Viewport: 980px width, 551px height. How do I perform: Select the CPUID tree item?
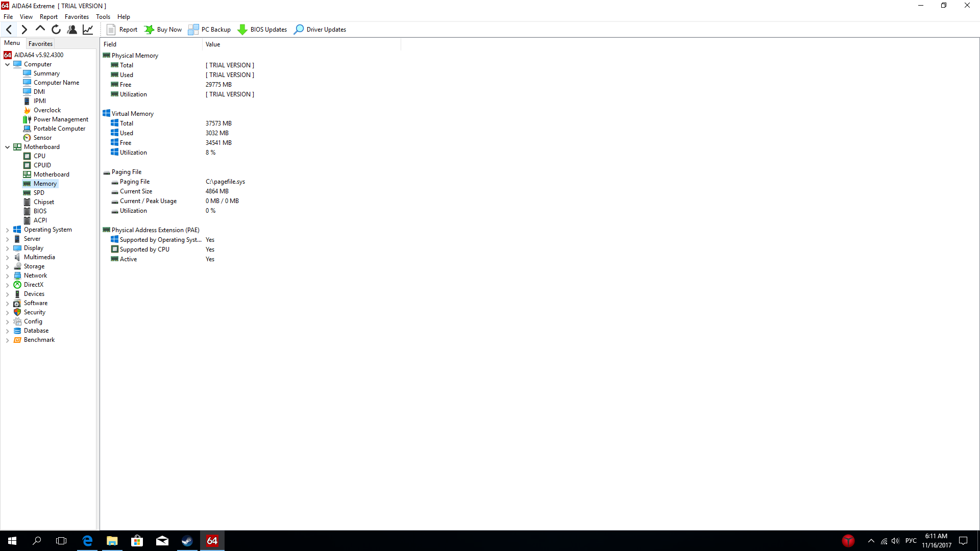42,165
